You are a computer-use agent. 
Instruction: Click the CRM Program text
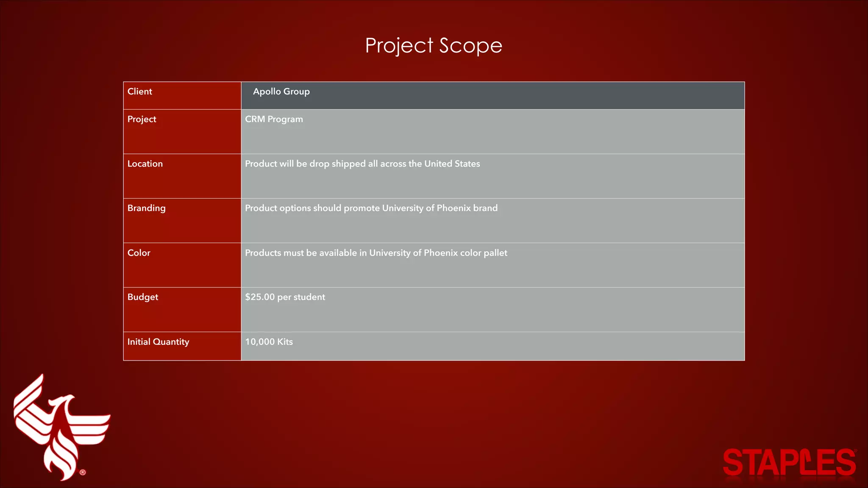tap(274, 119)
